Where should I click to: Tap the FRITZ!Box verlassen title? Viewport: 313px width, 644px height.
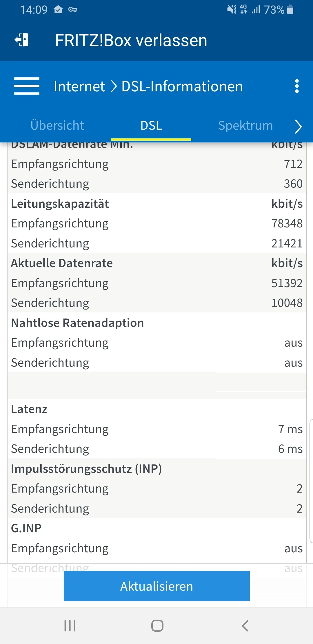coord(131,40)
